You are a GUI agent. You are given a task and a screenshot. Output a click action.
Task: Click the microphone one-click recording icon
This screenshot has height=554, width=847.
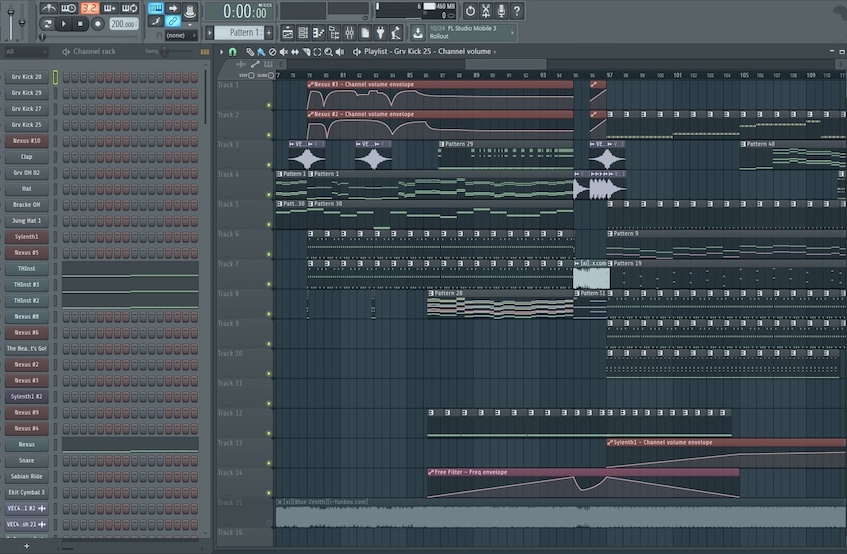(501, 10)
